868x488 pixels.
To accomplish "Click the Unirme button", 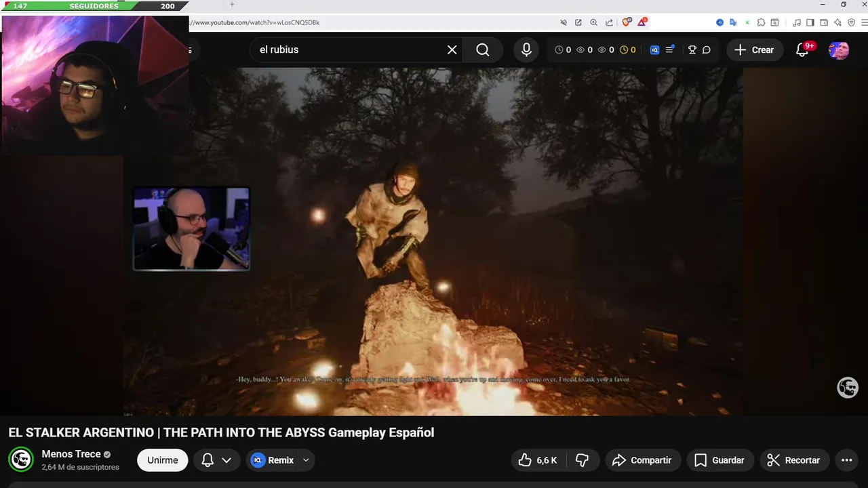I will tap(163, 460).
